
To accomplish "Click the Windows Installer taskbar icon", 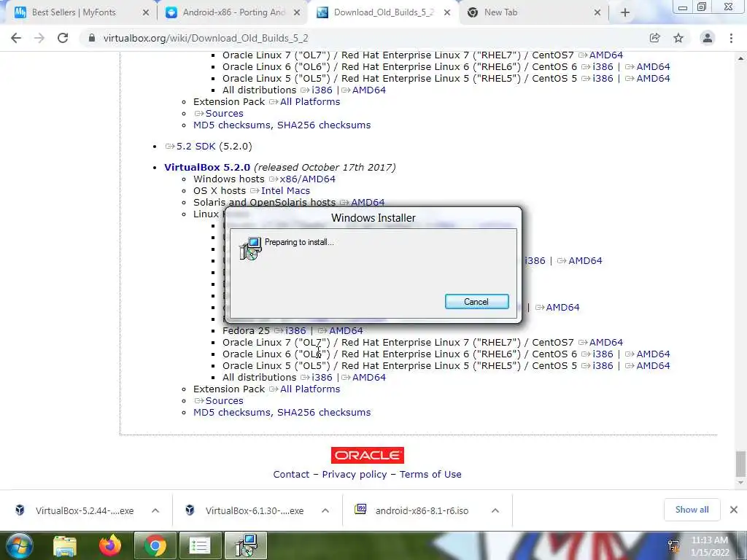I will pyautogui.click(x=246, y=545).
